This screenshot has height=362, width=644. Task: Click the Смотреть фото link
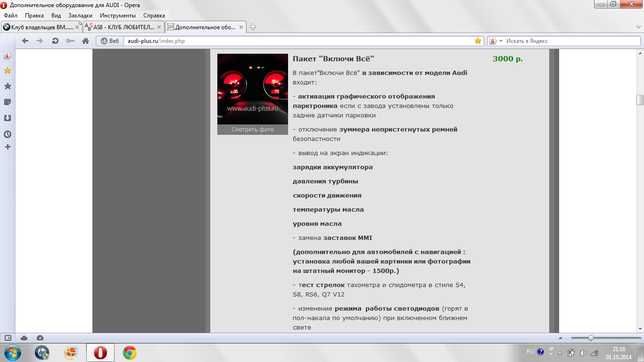click(x=253, y=130)
